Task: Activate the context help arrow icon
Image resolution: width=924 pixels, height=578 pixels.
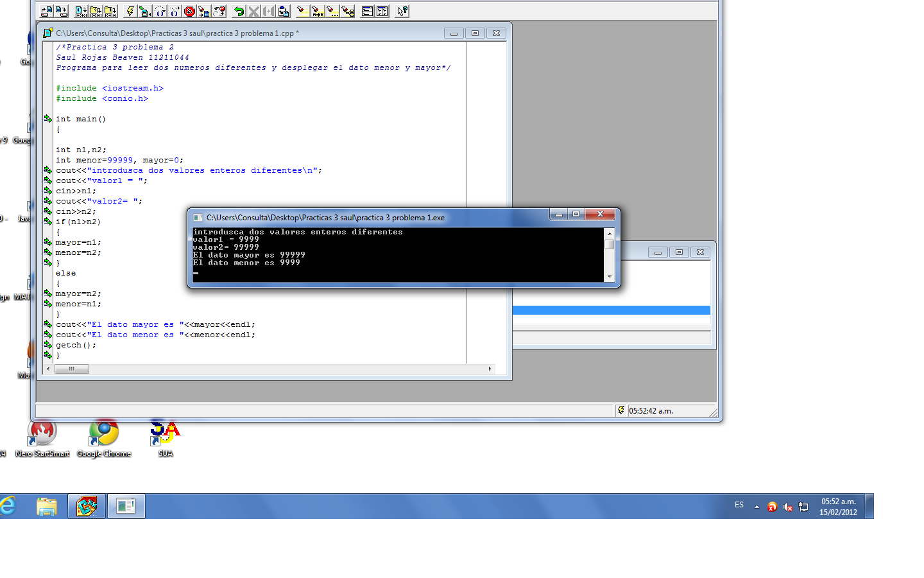Action: coord(402,11)
